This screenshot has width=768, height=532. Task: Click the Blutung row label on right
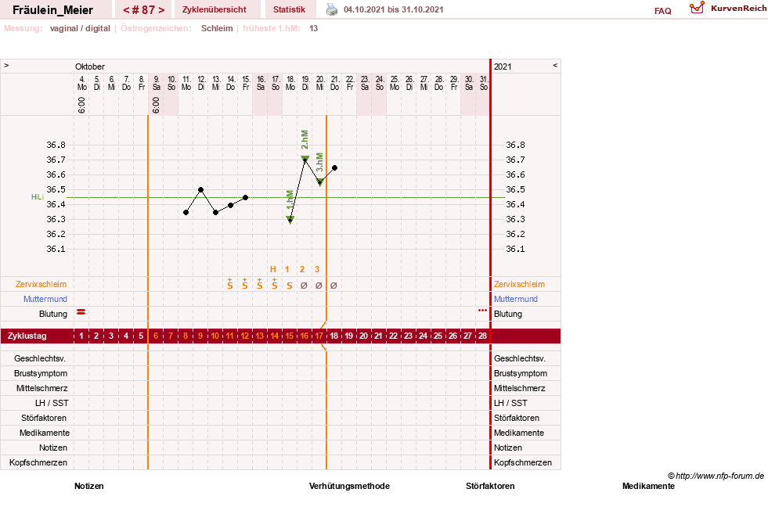(x=508, y=315)
